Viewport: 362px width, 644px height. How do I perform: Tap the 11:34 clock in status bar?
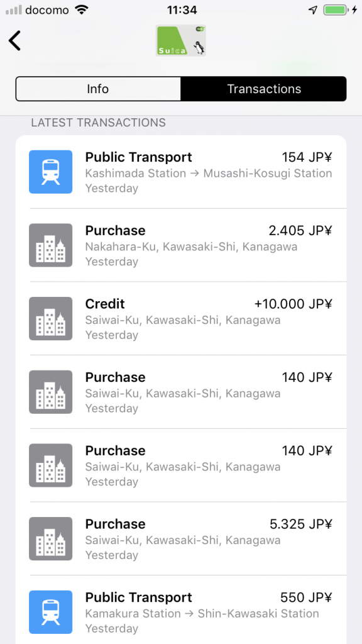(182, 10)
